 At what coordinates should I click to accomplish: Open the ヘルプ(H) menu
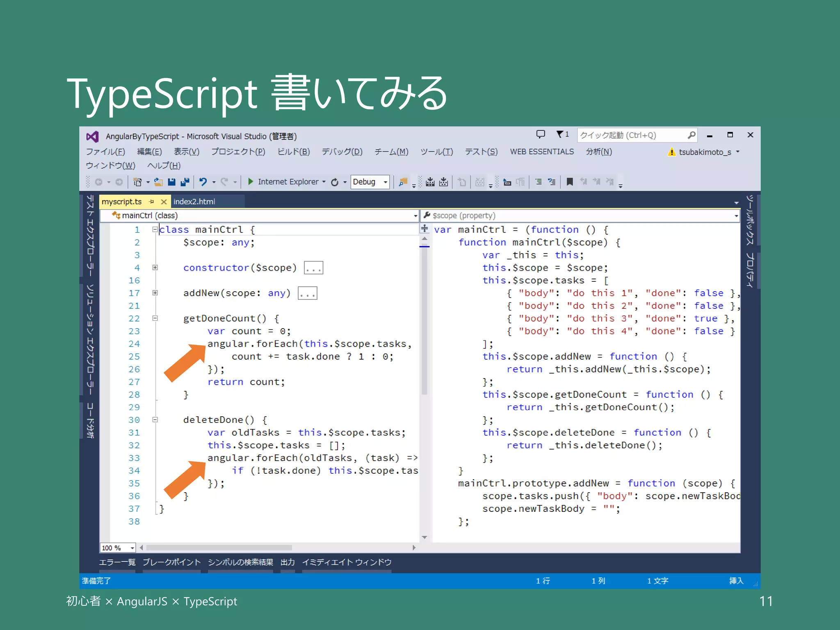click(164, 166)
